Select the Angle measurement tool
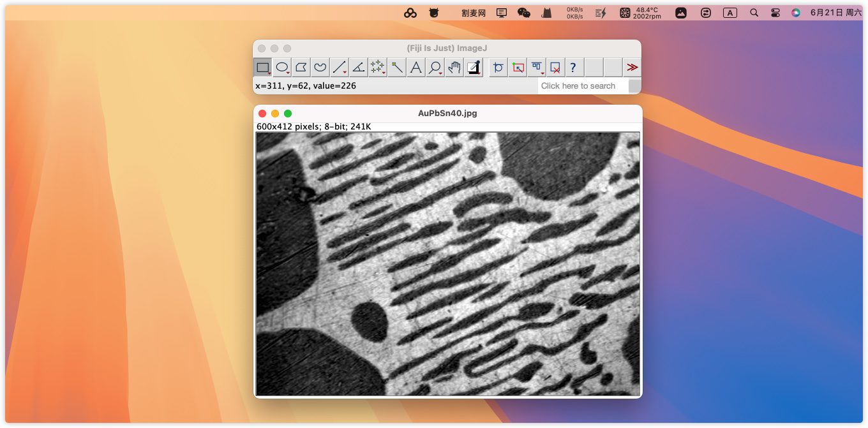 pos(359,67)
